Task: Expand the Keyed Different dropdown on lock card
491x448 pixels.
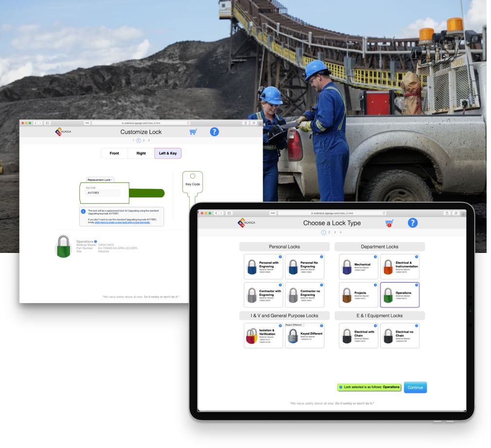Action: (x=294, y=324)
